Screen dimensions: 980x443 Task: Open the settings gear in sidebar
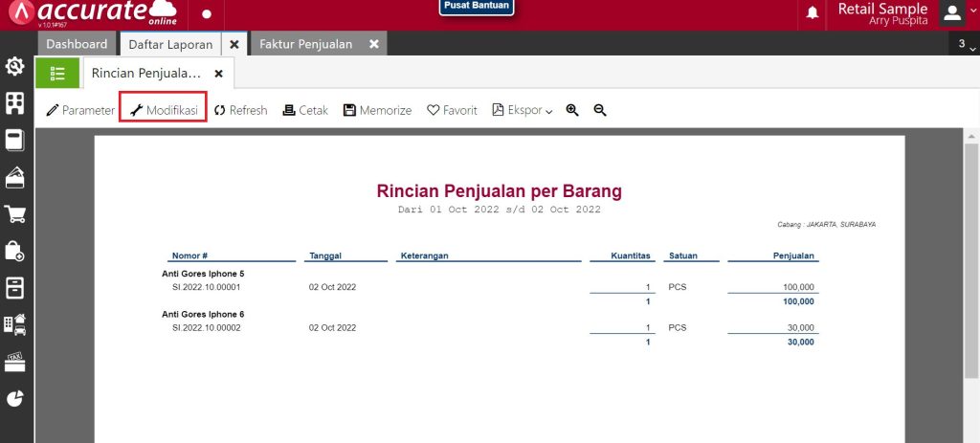(x=15, y=66)
